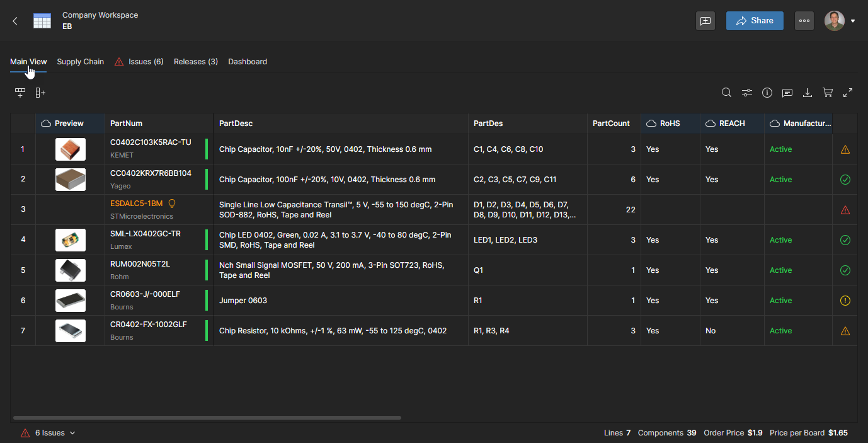Open the shopping cart icon
The height and width of the screenshot is (443, 868).
click(828, 93)
